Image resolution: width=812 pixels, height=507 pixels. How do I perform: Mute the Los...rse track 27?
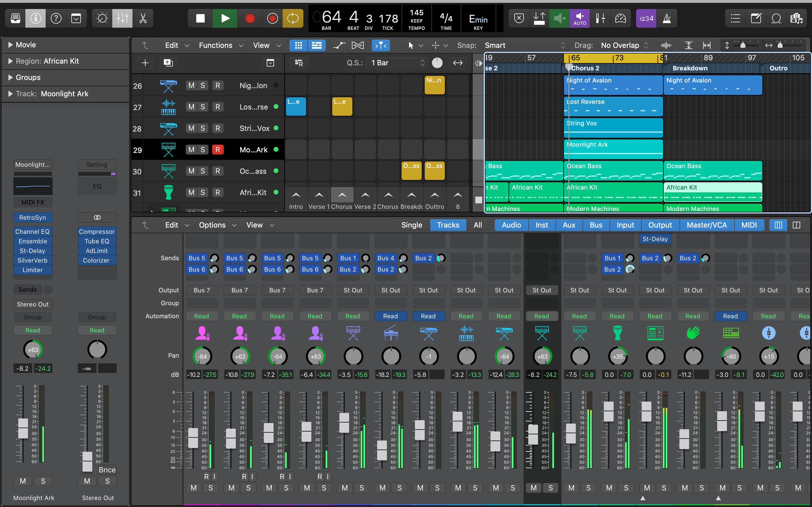pos(191,107)
